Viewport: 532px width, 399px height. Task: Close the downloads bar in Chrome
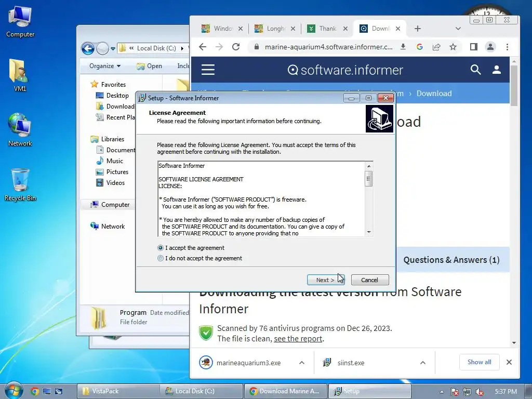[x=509, y=362]
